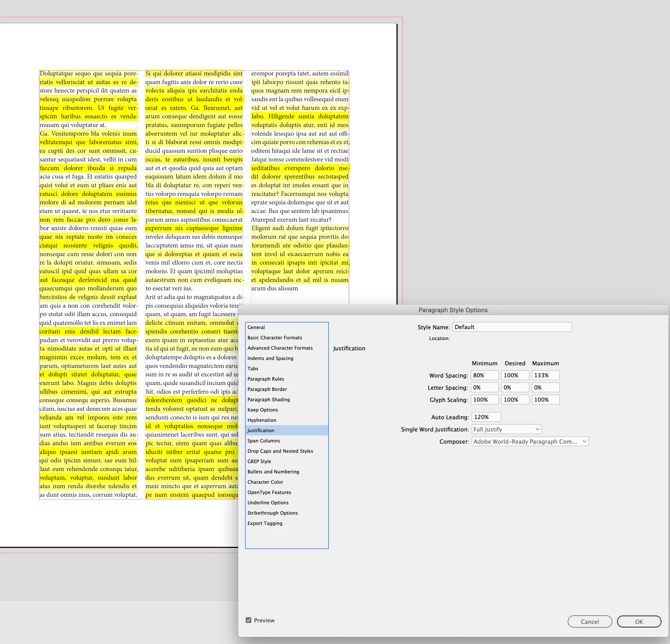Choose the Export Tagging category
The image size is (670, 644).
(x=265, y=523)
